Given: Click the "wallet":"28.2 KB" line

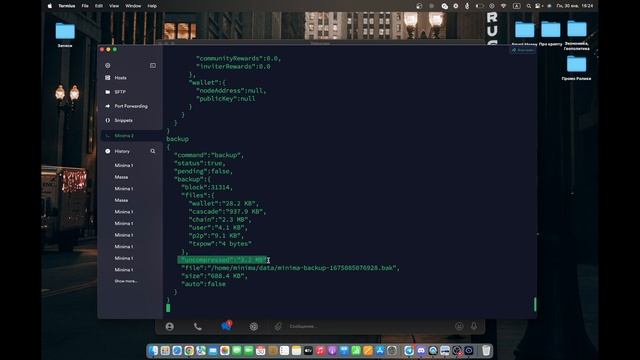Looking at the screenshot, I should (x=224, y=203).
